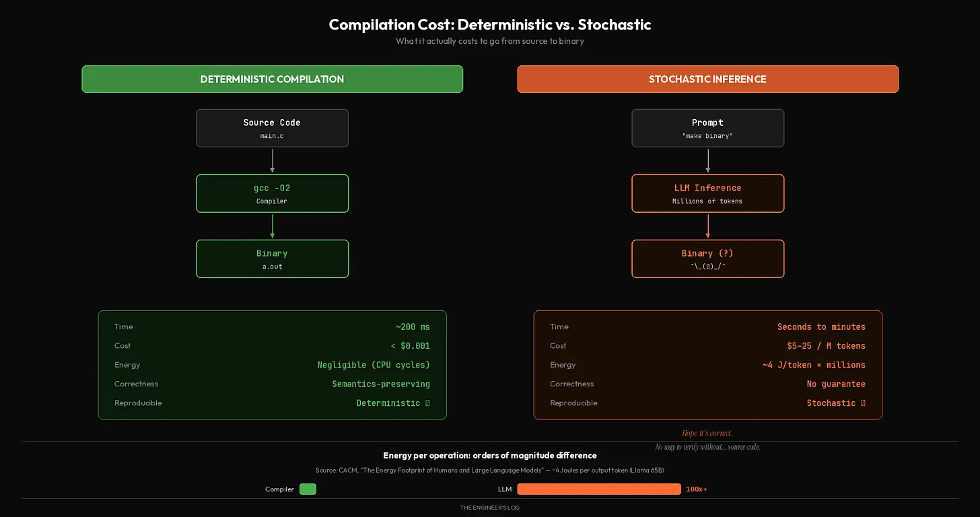Select the gcc -O2 Compiler box
This screenshot has height=517, width=980.
pyautogui.click(x=272, y=193)
